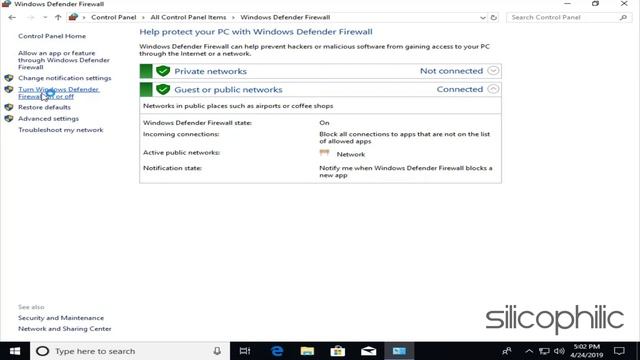
Task: Open Turn Windows Defender Firewall on or off
Action: pyautogui.click(x=58, y=93)
